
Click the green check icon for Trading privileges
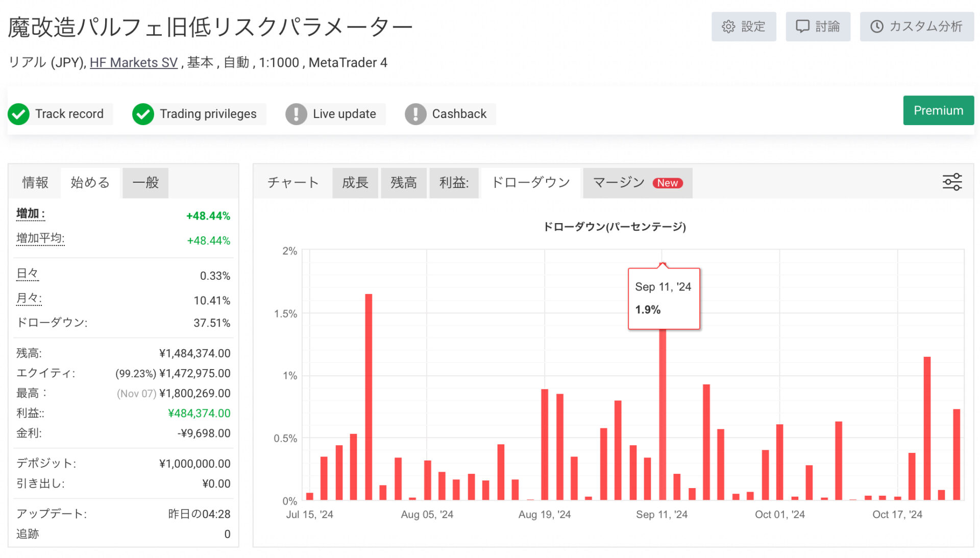click(x=143, y=114)
